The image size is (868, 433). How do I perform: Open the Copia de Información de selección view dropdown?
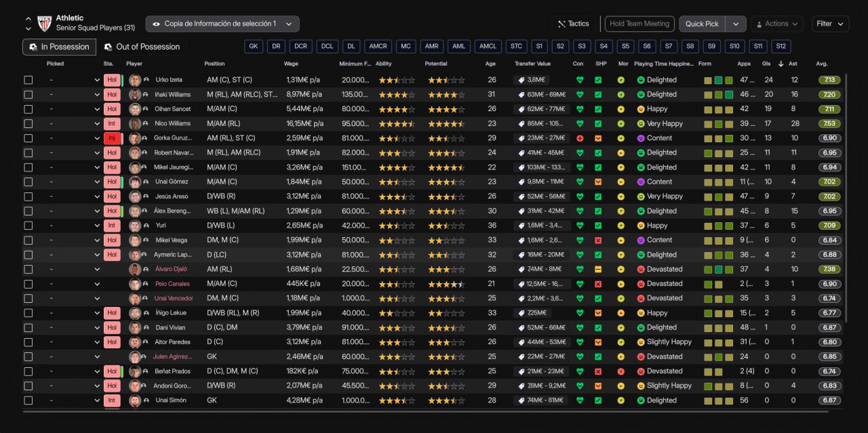pos(222,24)
